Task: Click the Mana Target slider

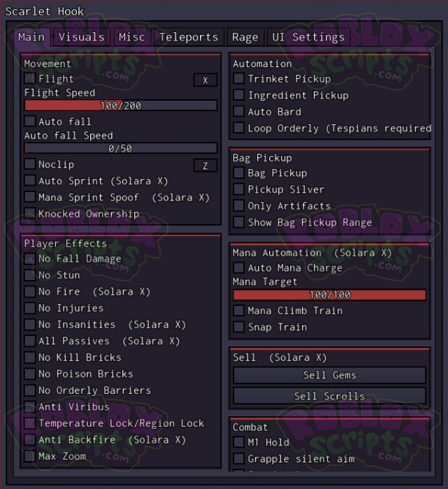Action: coord(329,295)
